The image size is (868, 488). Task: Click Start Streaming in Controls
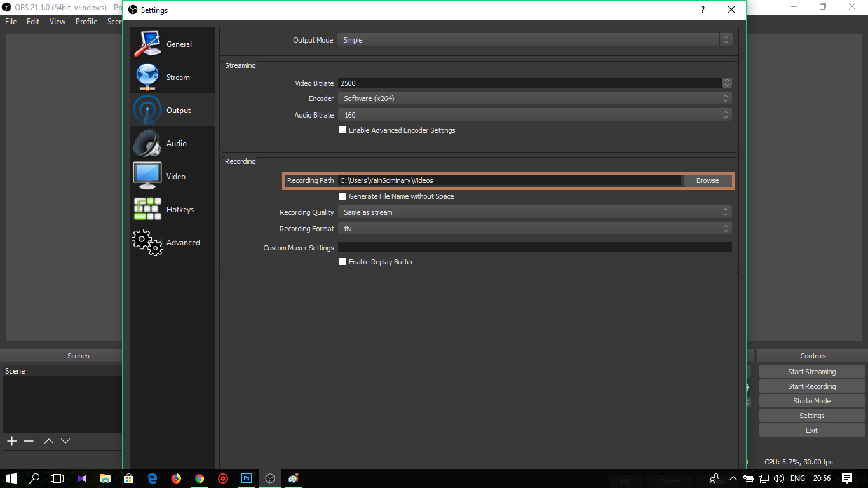[x=812, y=372]
